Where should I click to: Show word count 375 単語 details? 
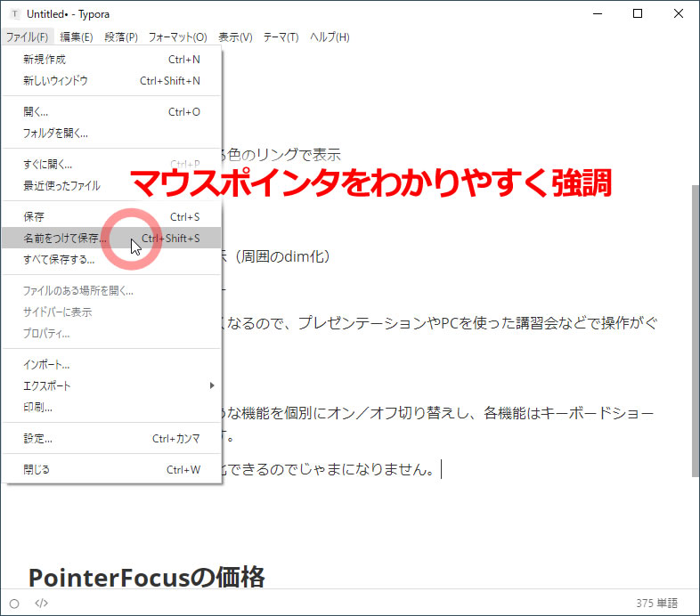[x=656, y=604]
